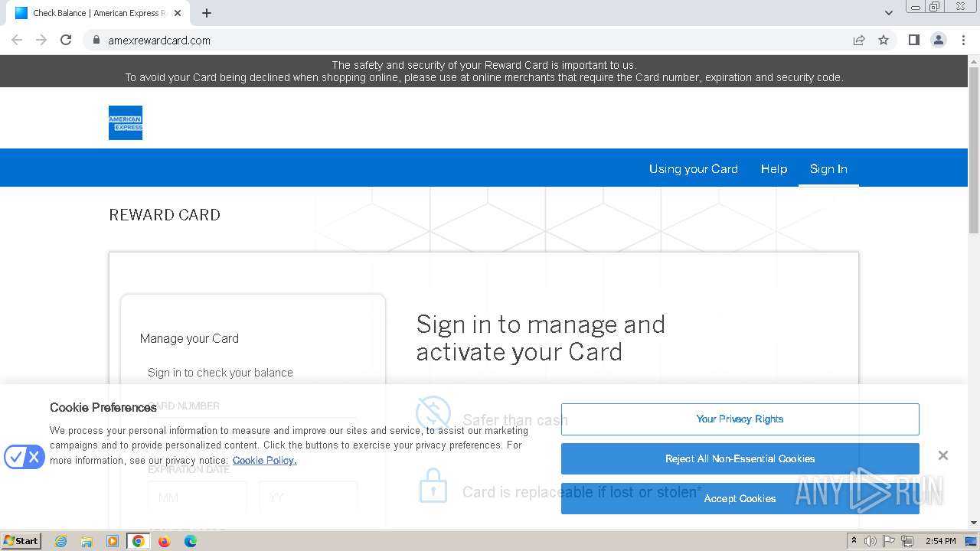Viewport: 980px width, 551px height.
Task: Open the Help menu item
Action: coord(774,168)
